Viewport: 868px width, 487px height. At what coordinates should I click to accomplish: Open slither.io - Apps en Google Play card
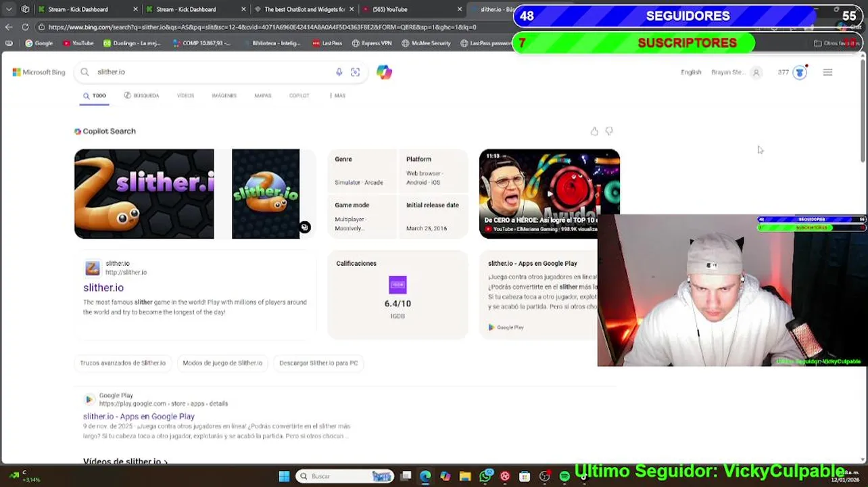point(538,295)
